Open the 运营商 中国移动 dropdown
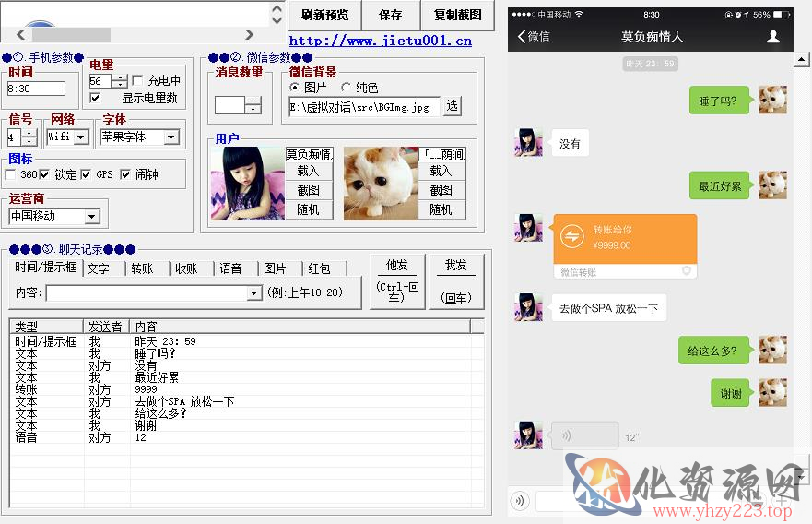The height and width of the screenshot is (524, 812). pos(91,216)
